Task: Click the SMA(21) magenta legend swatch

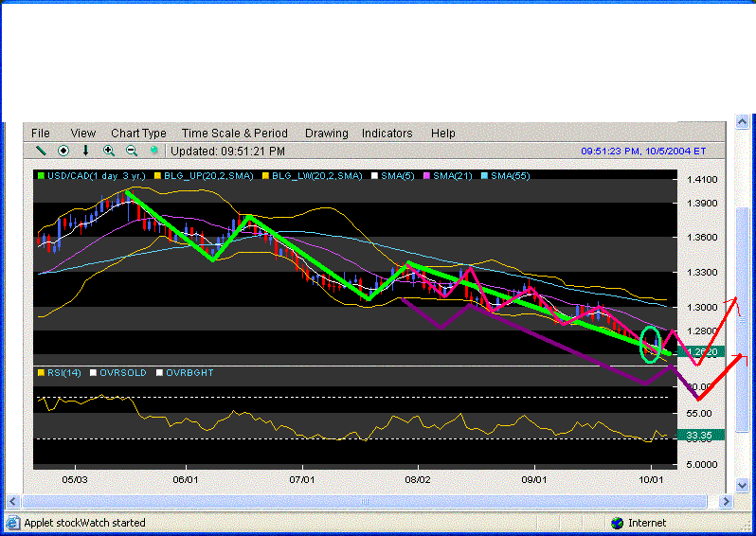Action: click(426, 176)
